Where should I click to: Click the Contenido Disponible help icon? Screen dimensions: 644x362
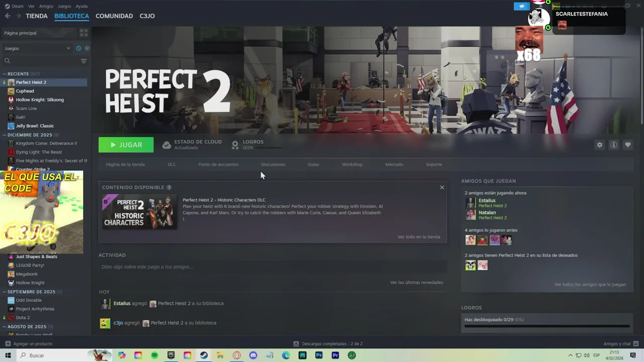click(169, 188)
